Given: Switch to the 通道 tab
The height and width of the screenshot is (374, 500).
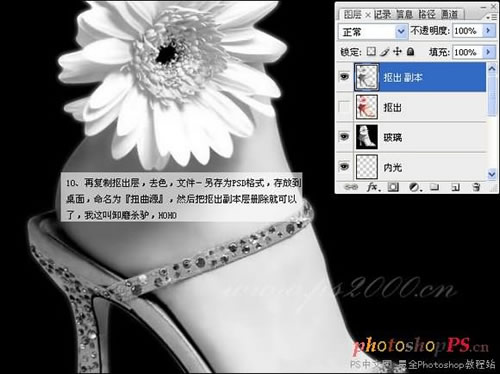Looking at the screenshot, I should (450, 14).
